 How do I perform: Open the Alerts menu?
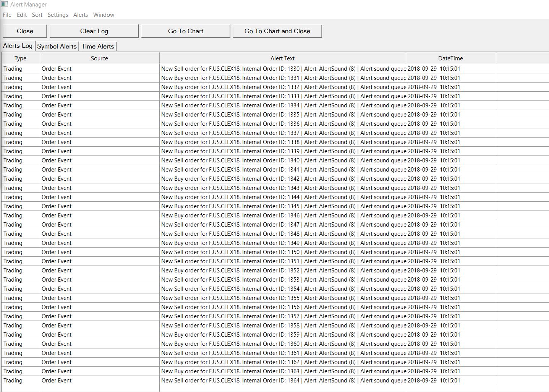[81, 15]
